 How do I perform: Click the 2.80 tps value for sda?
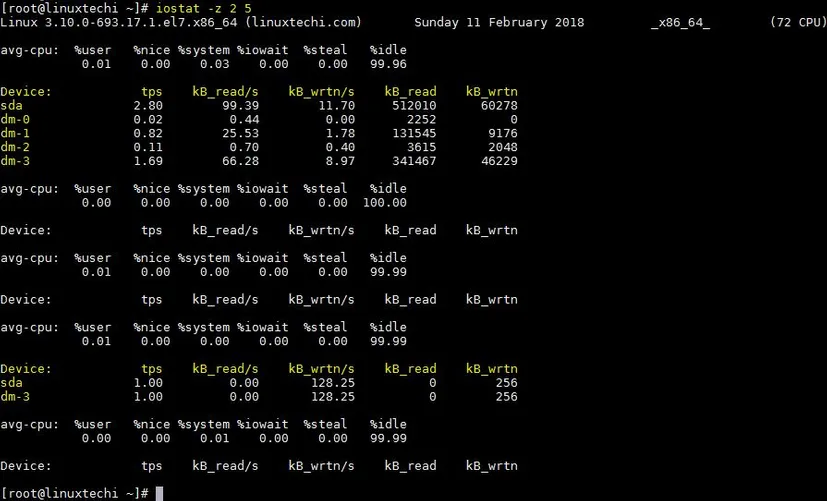point(147,105)
